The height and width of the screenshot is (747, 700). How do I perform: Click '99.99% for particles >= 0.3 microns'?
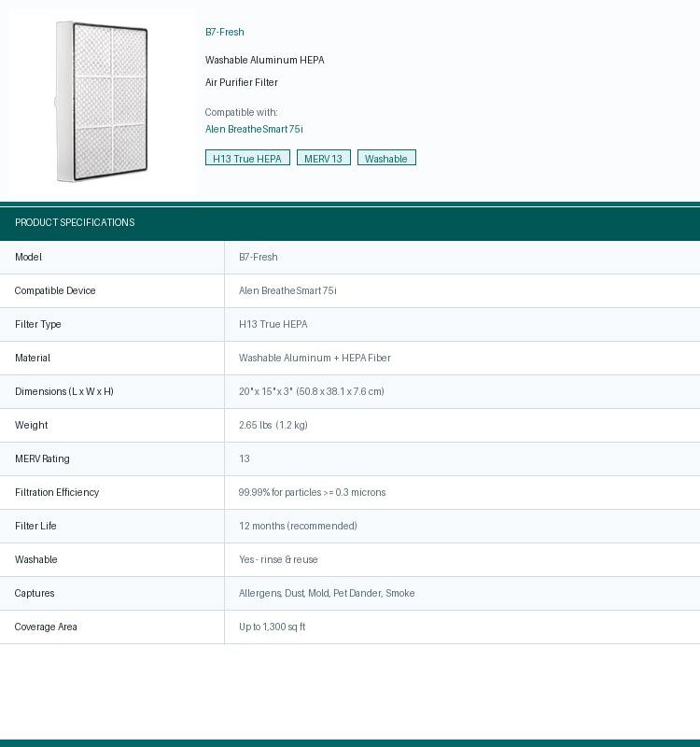point(312,493)
